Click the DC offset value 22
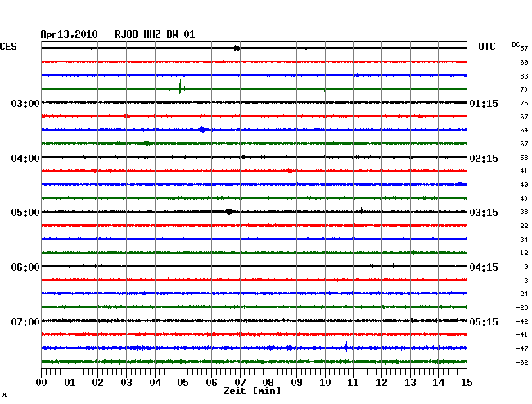 [x=524, y=226]
